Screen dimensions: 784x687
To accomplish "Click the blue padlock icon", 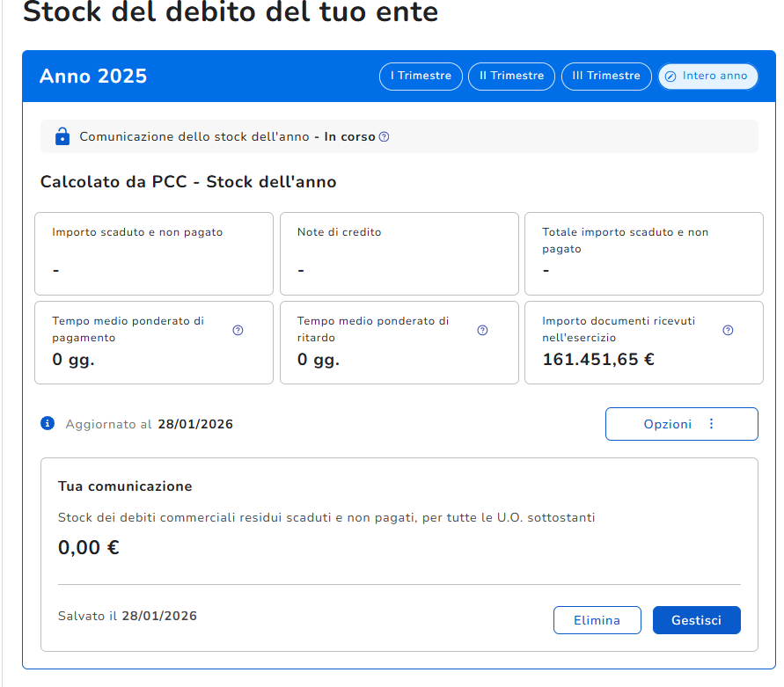I will click(62, 136).
